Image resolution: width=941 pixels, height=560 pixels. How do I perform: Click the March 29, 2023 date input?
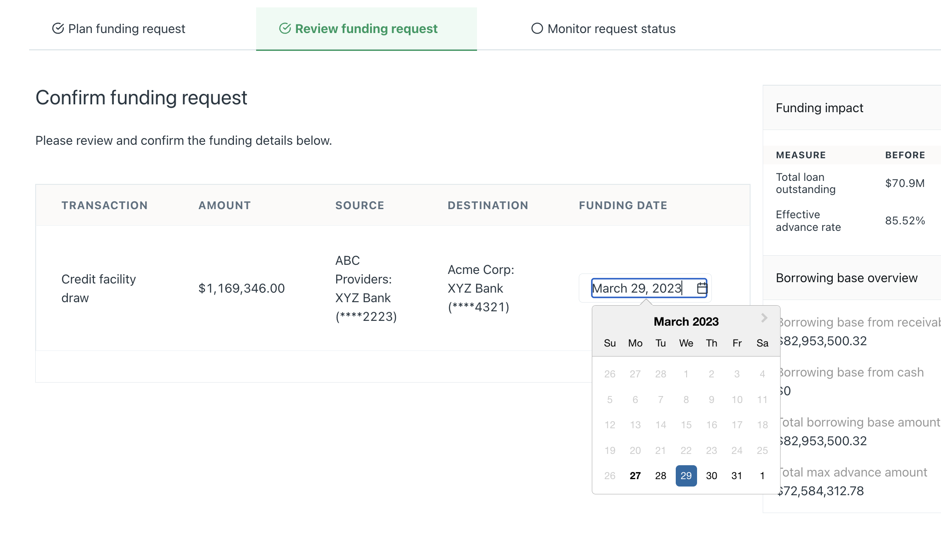click(x=637, y=288)
